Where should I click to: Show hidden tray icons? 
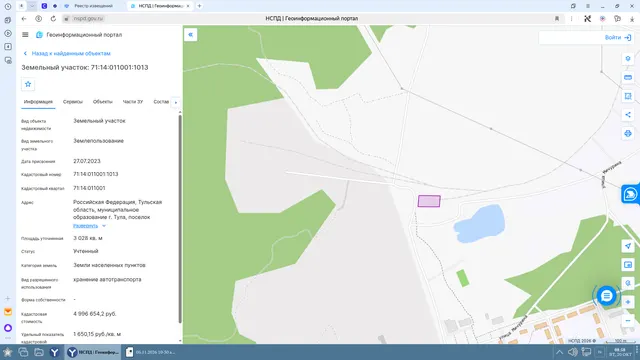559,352
